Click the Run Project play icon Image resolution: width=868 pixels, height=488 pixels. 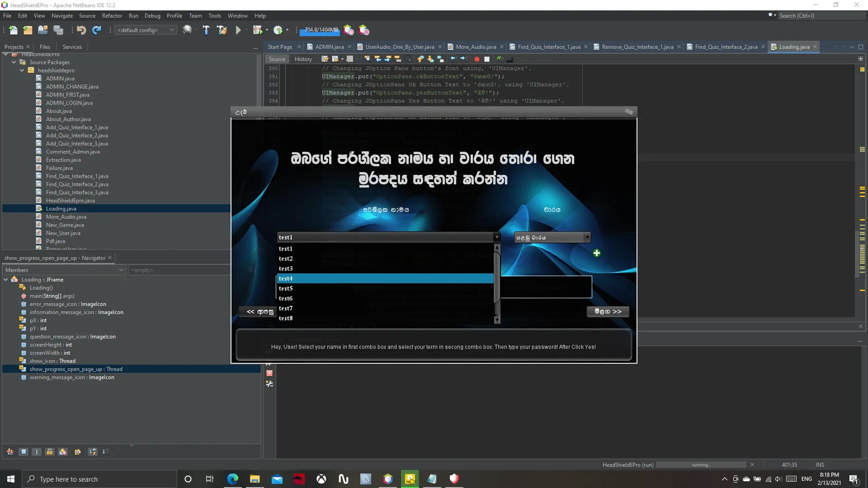238,30
